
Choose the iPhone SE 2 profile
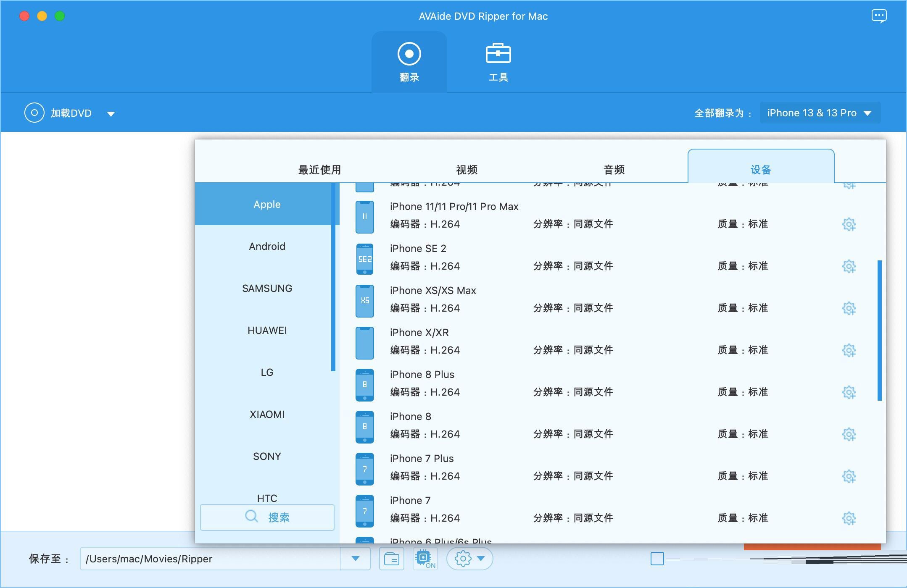418,248
